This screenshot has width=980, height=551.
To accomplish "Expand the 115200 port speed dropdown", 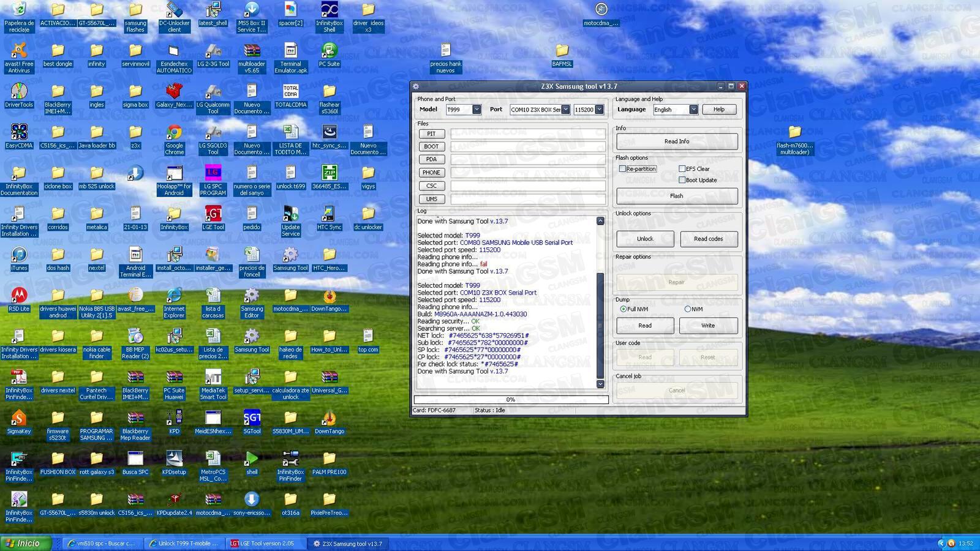I will (x=599, y=110).
